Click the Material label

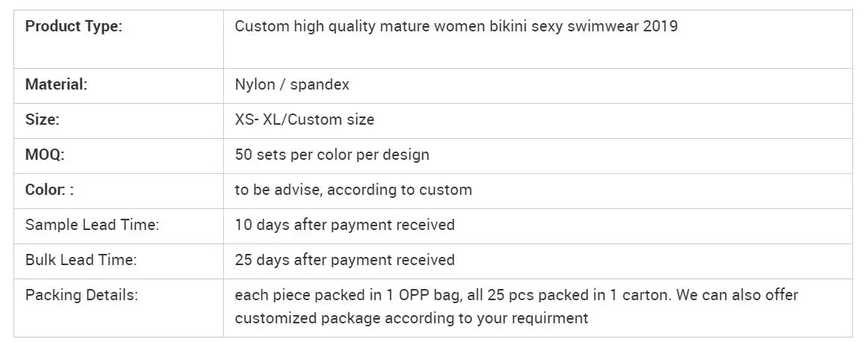tap(57, 85)
